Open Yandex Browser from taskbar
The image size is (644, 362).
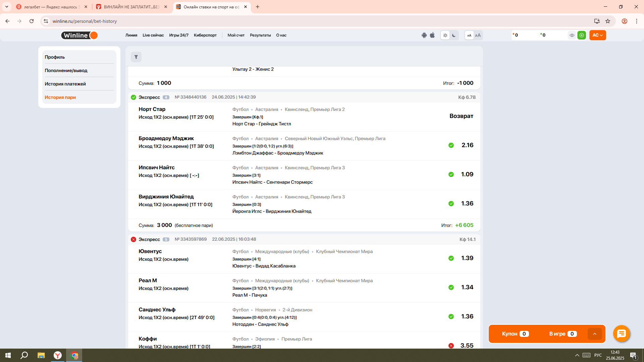(58, 355)
